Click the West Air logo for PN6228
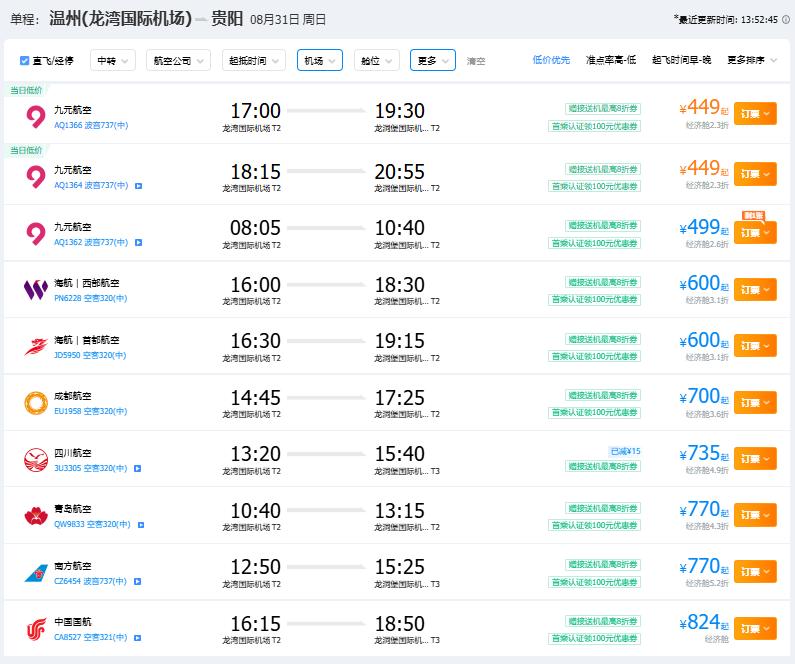 [x=35, y=290]
